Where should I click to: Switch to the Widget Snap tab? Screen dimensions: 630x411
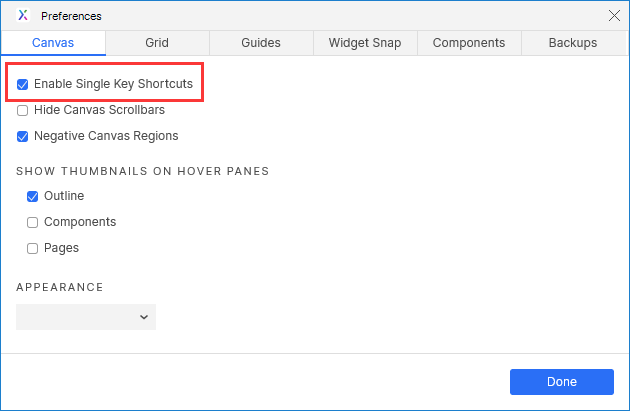point(365,43)
